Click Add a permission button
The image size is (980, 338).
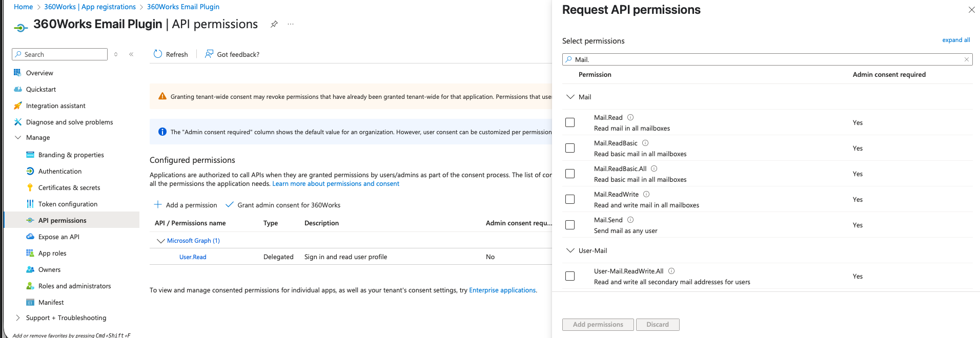[186, 205]
